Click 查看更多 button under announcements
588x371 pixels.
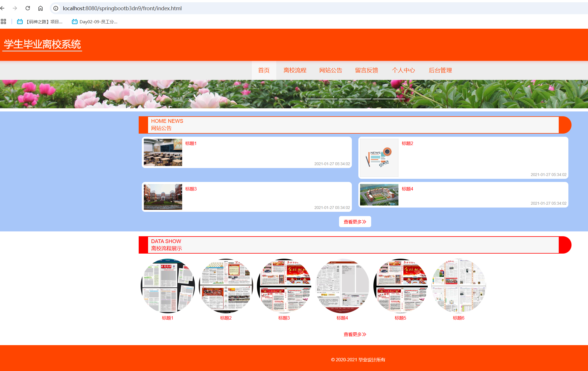(x=355, y=222)
